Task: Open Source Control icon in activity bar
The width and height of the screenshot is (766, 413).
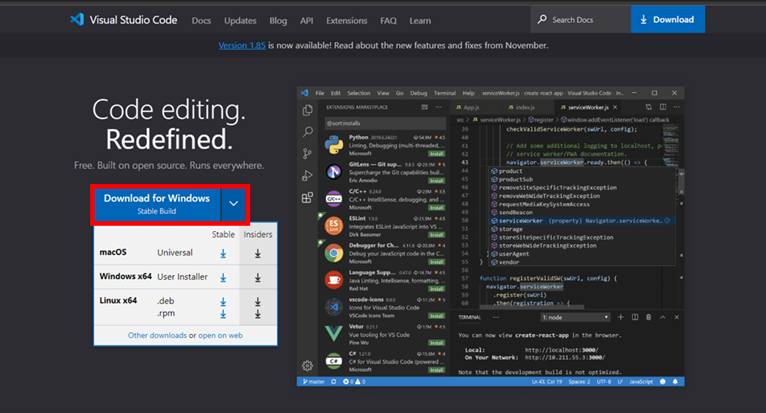Action: (x=307, y=153)
